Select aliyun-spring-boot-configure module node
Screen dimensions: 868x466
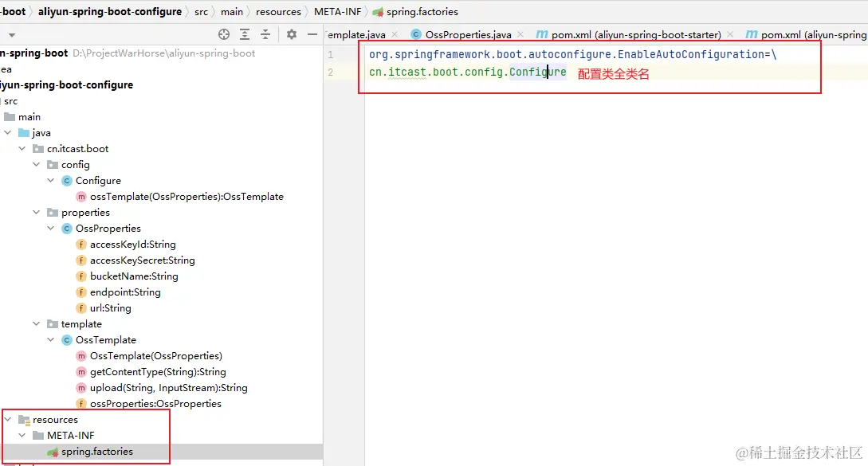coord(66,84)
